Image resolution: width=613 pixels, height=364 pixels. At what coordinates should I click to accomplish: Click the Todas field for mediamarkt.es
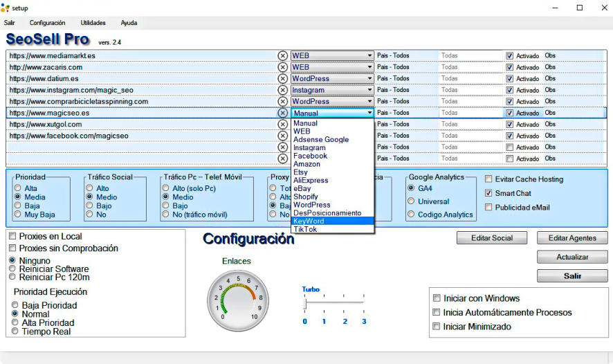470,55
